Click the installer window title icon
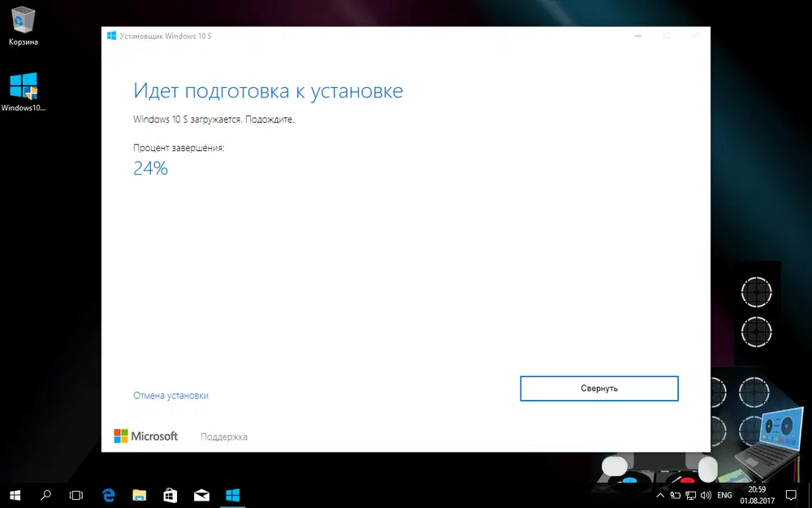 point(111,36)
